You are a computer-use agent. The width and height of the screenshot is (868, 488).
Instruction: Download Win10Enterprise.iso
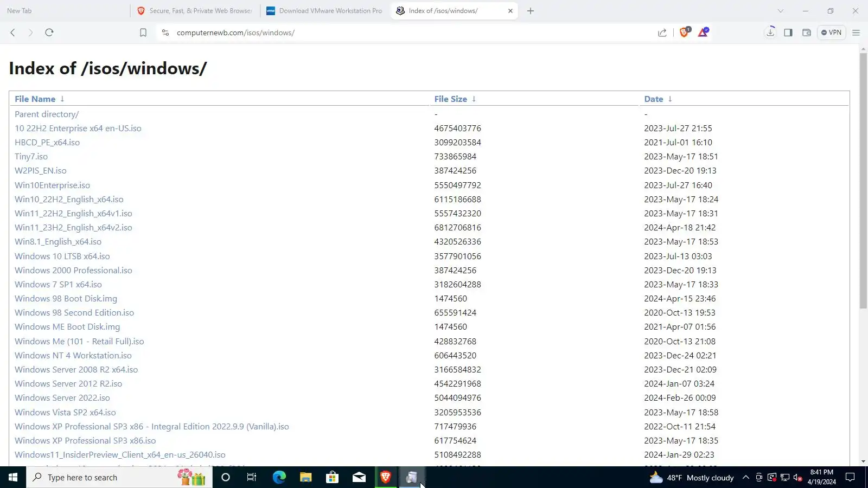[x=52, y=185]
